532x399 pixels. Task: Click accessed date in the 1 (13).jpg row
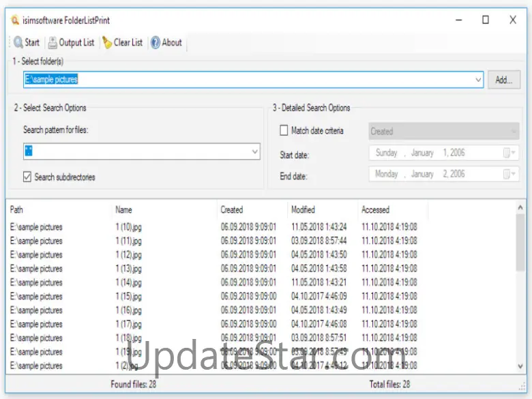[x=389, y=268]
